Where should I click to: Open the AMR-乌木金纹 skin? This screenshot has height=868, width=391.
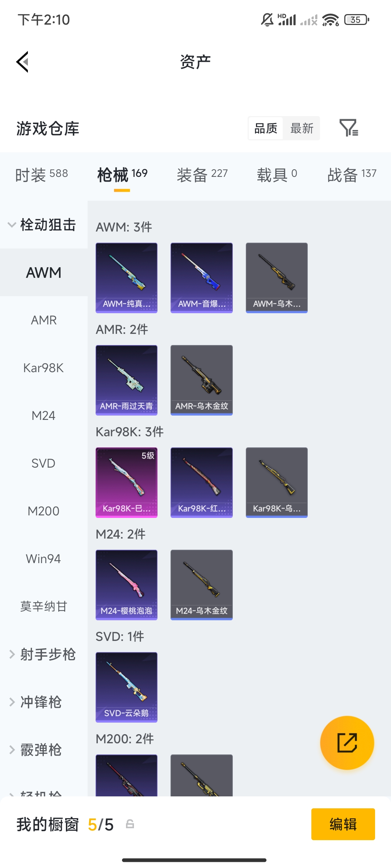(x=202, y=380)
